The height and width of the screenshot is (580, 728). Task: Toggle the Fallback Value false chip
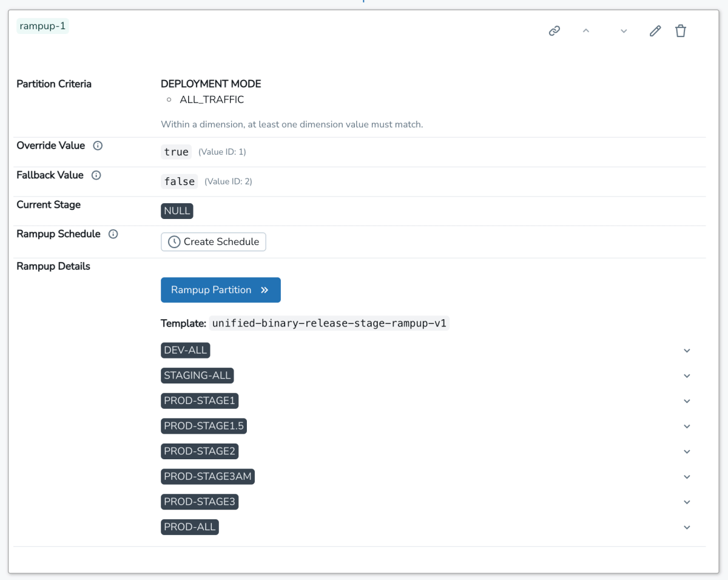179,181
